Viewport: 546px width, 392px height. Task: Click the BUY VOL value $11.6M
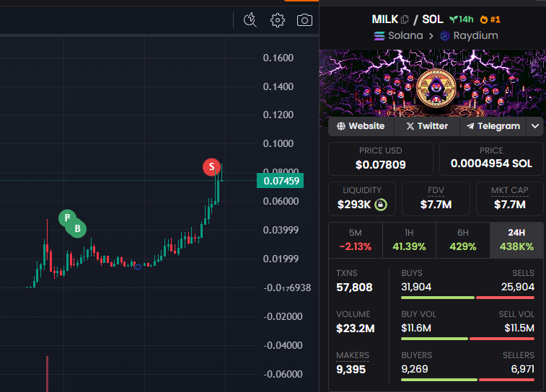point(416,328)
